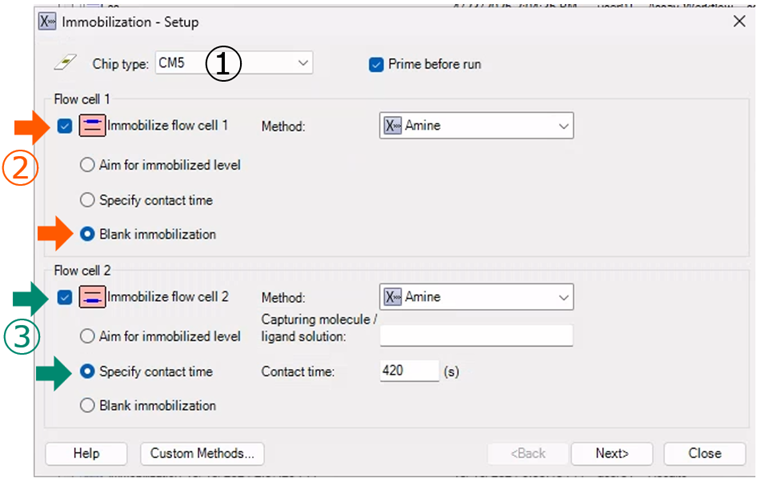The image size is (760, 483).
Task: Click the flow cell 2 sensor icon
Action: tap(92, 297)
